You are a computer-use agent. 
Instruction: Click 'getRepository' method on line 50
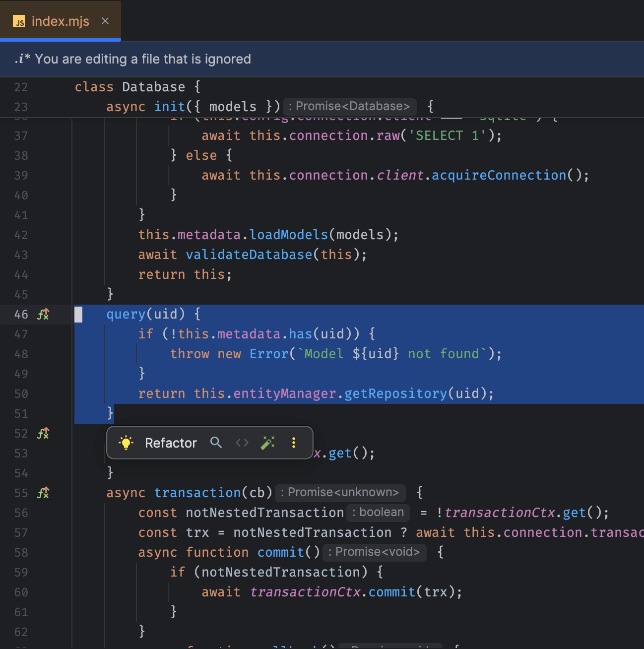click(396, 393)
